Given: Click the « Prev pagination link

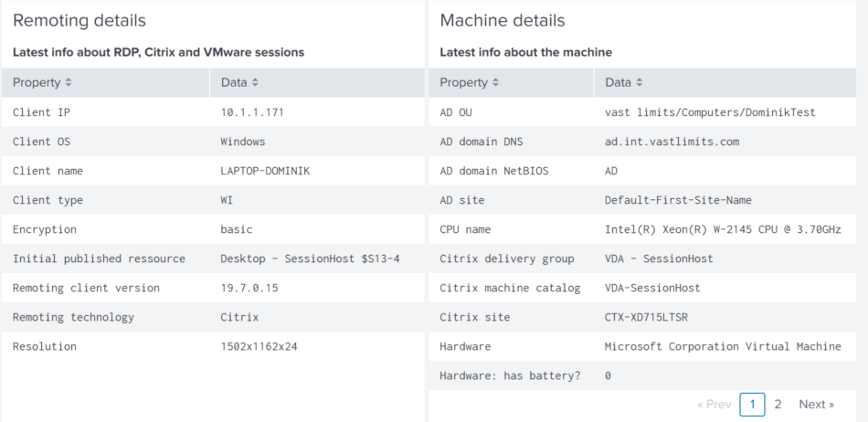Looking at the screenshot, I should [714, 405].
